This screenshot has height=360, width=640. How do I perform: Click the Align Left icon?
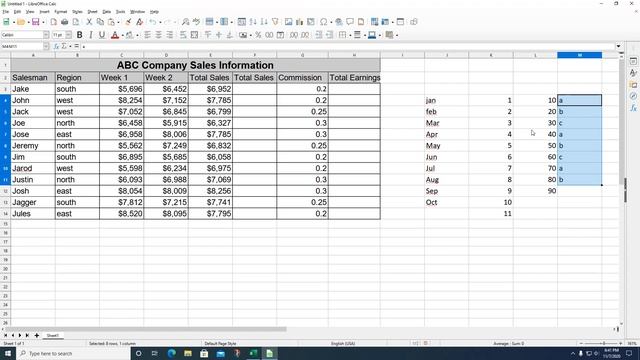(147, 35)
